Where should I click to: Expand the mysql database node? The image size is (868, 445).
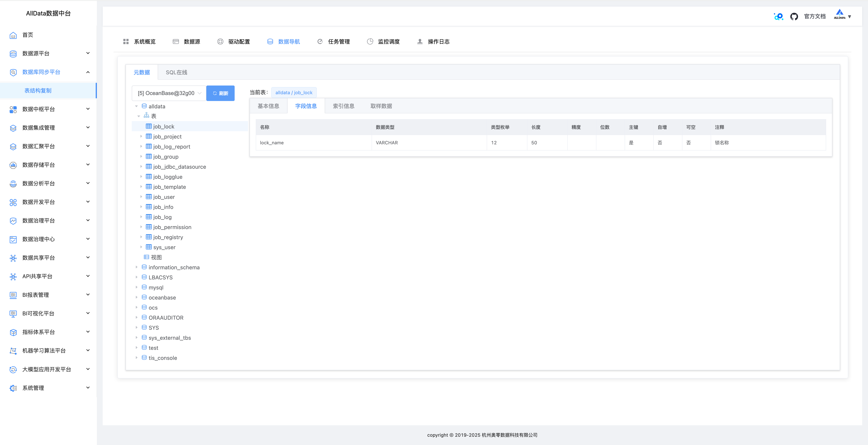coord(136,288)
